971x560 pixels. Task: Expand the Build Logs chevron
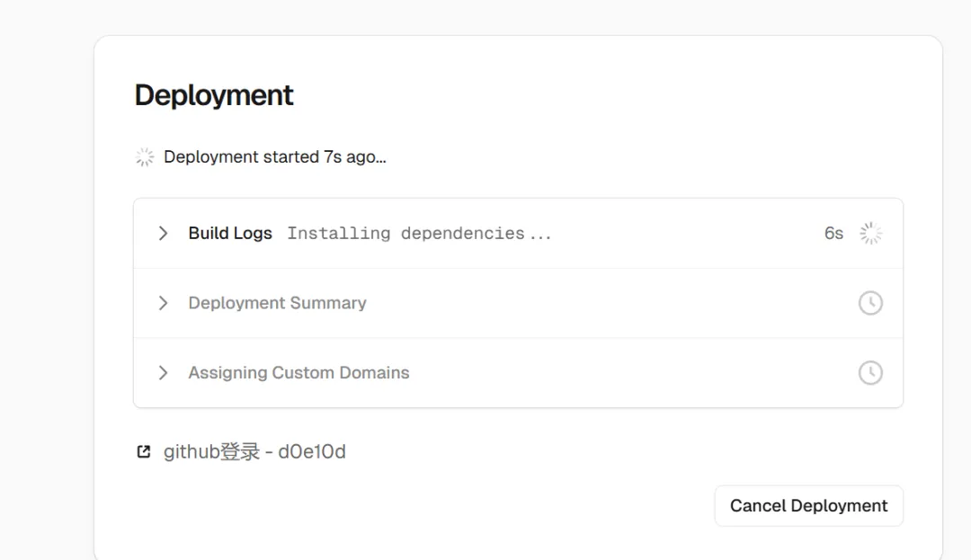(x=163, y=234)
